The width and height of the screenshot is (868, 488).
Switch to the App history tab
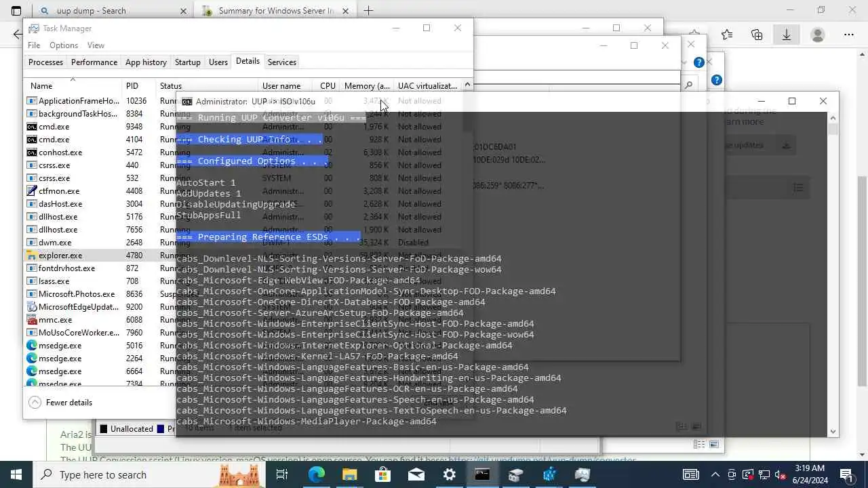146,62
